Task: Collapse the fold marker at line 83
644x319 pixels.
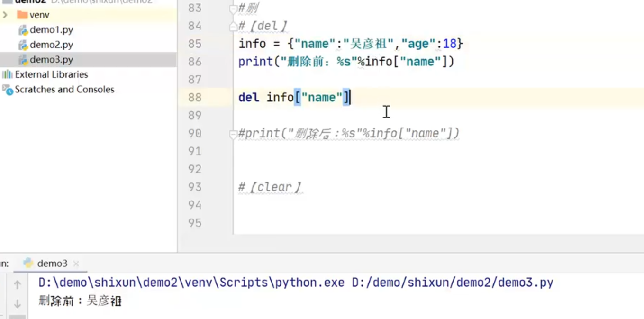Action: click(233, 9)
